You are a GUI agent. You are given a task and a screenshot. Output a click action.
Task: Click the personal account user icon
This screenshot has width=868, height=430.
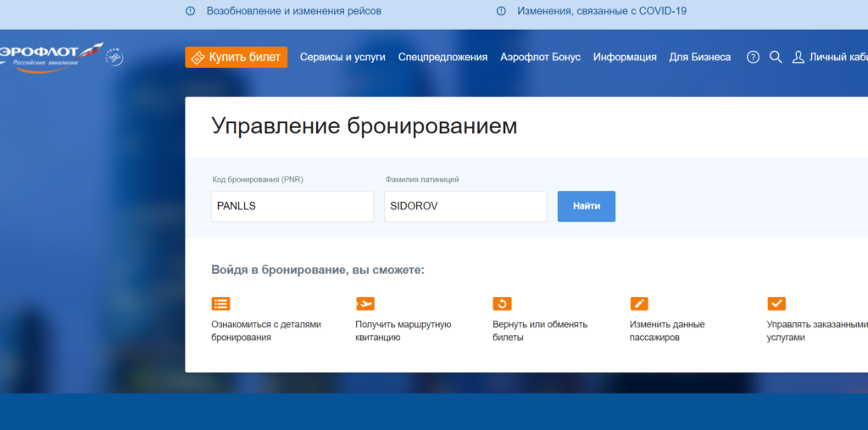(798, 57)
